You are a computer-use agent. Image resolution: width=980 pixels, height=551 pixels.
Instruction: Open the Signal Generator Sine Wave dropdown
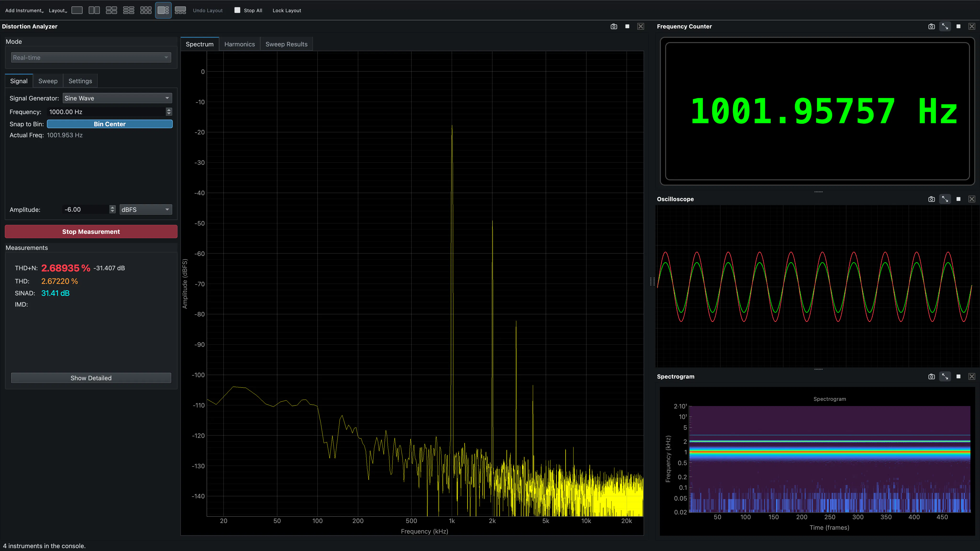click(x=117, y=98)
